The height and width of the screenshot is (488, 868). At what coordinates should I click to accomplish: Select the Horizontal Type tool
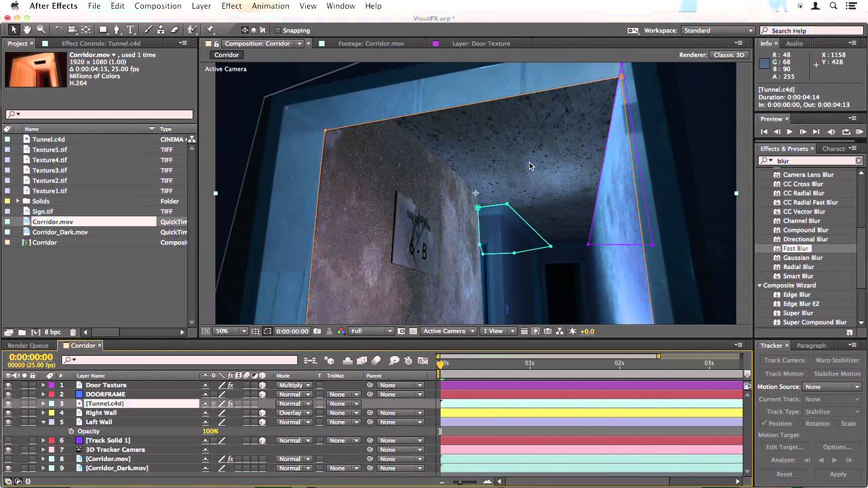pyautogui.click(x=131, y=30)
